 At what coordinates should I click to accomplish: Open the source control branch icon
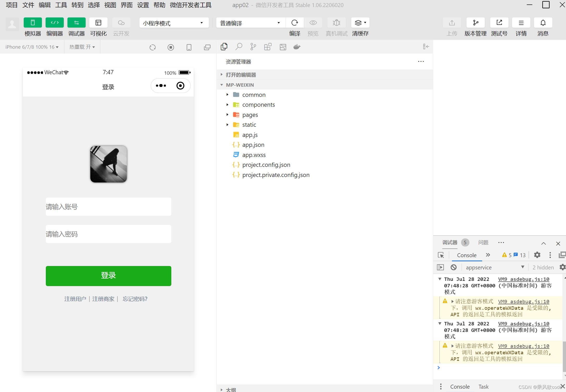(253, 47)
